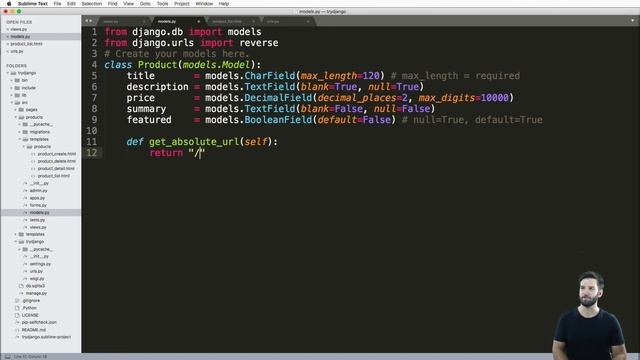Click the db.sqlite3 file icon
The width and height of the screenshot is (640, 360).
[x=21, y=286]
